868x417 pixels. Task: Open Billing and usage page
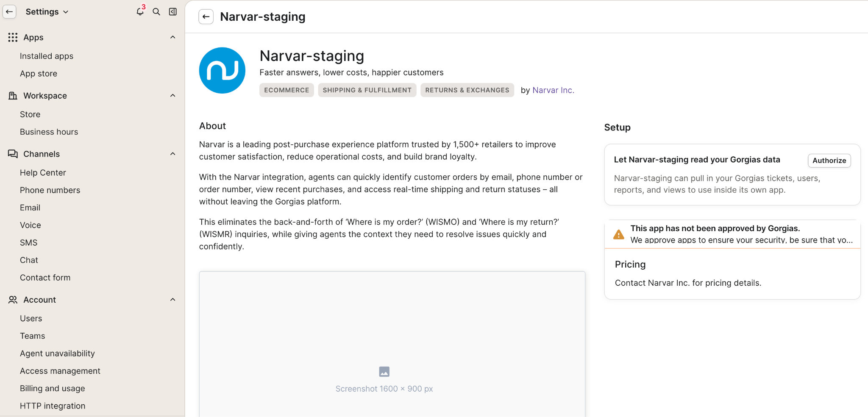(53, 388)
